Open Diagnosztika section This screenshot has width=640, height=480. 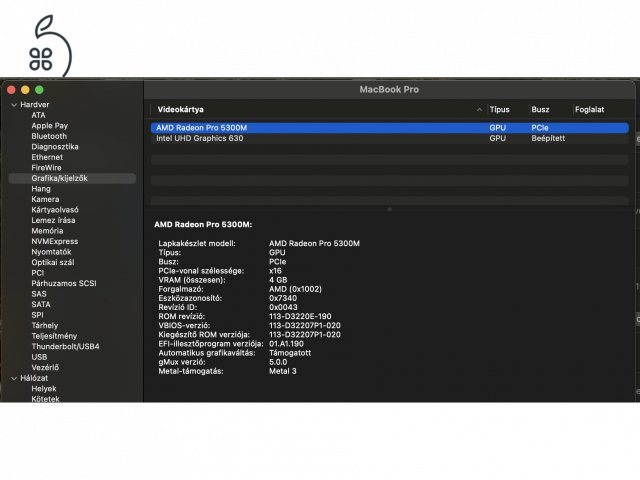(x=55, y=147)
